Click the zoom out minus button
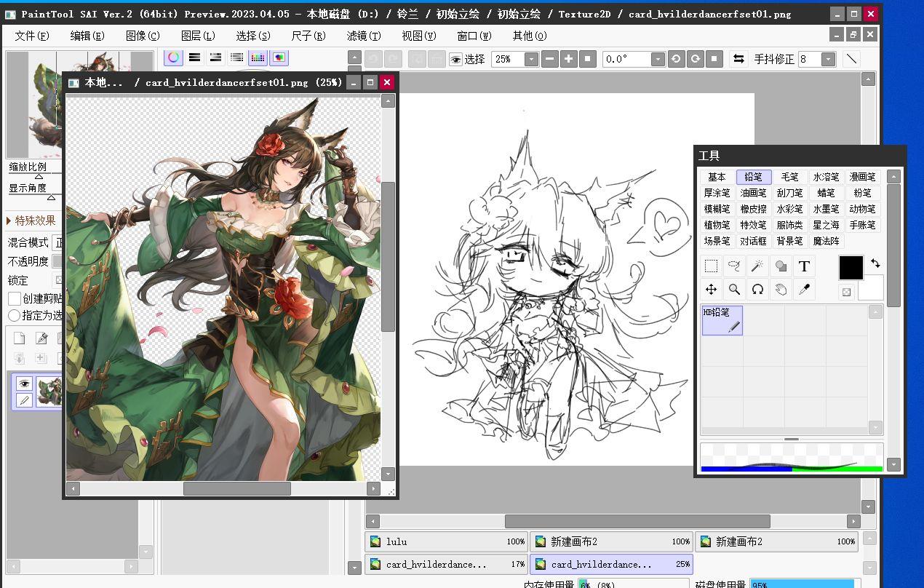Screen dimensions: 924x588 click(550, 59)
